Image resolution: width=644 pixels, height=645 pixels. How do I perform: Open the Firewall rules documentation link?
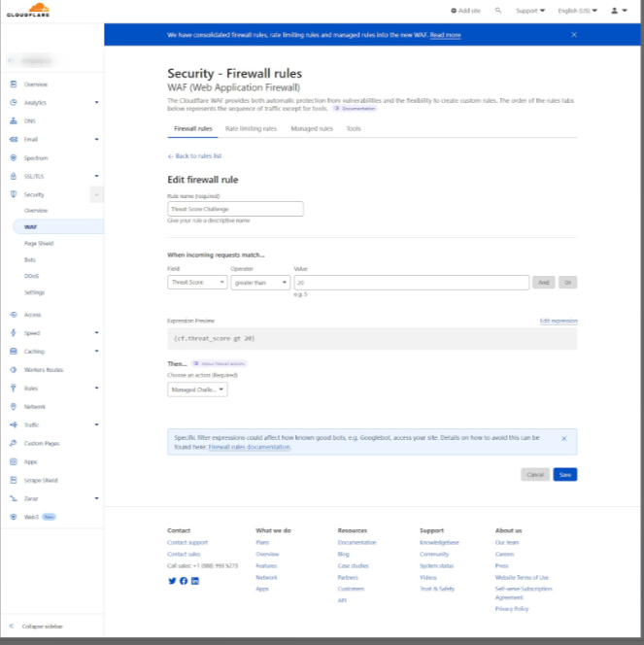(250, 447)
